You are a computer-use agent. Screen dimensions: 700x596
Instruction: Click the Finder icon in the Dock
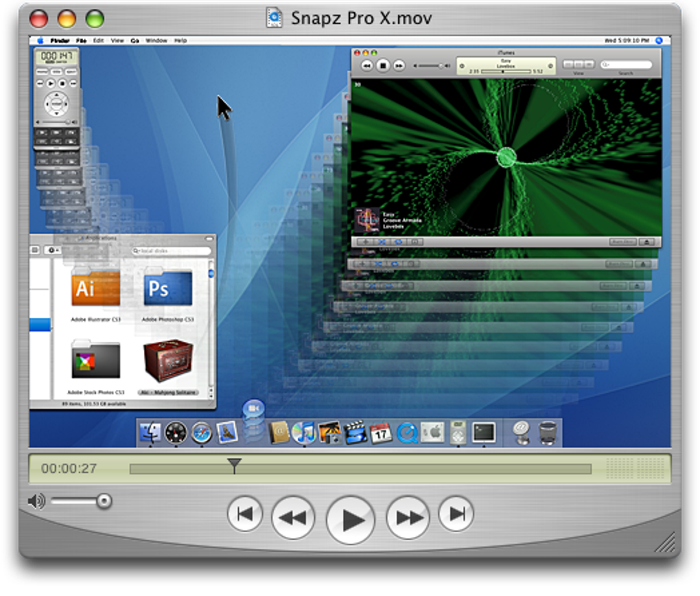[150, 433]
